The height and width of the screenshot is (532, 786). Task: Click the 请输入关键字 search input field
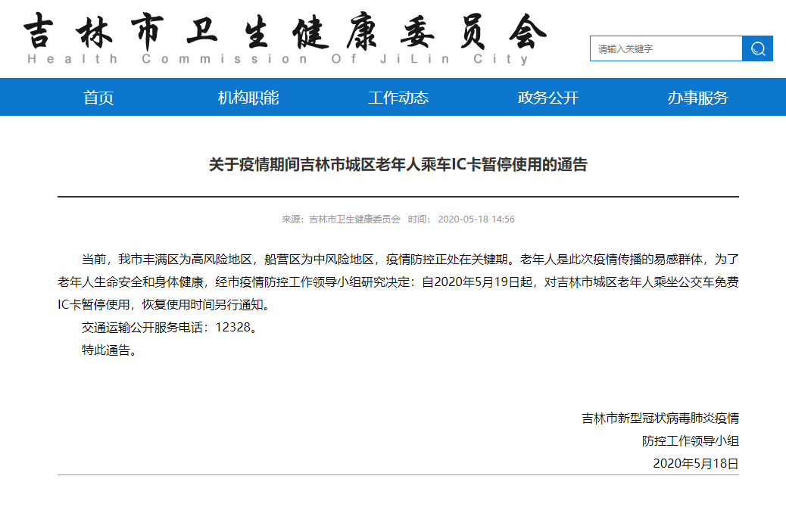pyautogui.click(x=666, y=48)
